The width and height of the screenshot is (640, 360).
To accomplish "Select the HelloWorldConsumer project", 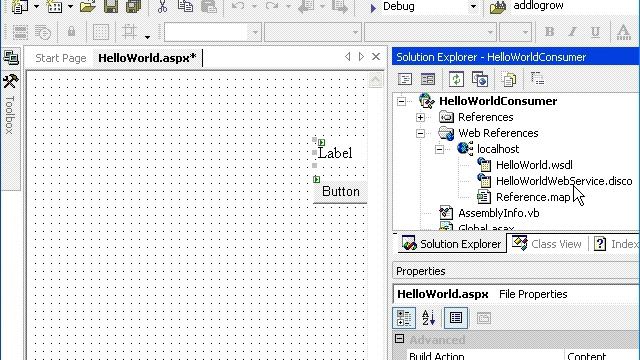I will tap(498, 101).
